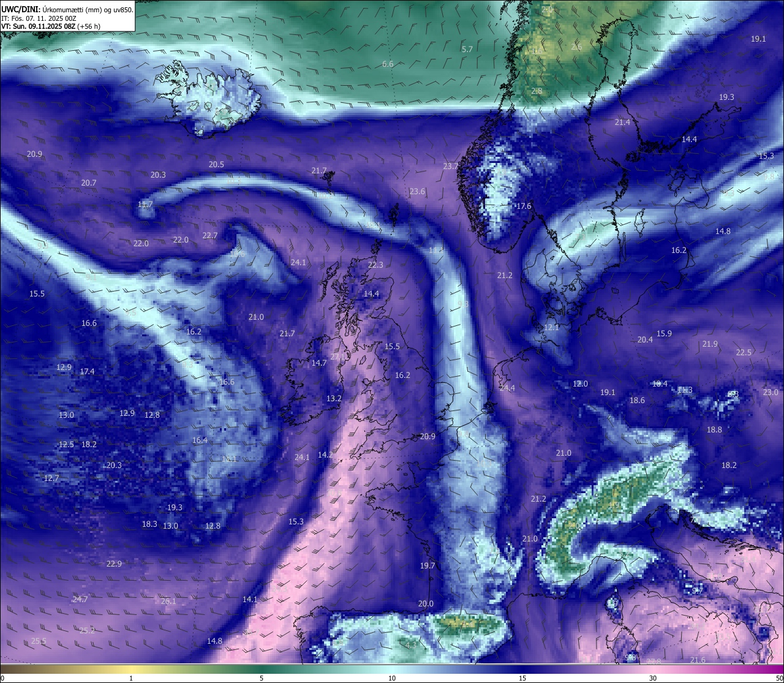This screenshot has width=784, height=683.
Task: Click the '50' label on the color scale
Action: [x=779, y=678]
